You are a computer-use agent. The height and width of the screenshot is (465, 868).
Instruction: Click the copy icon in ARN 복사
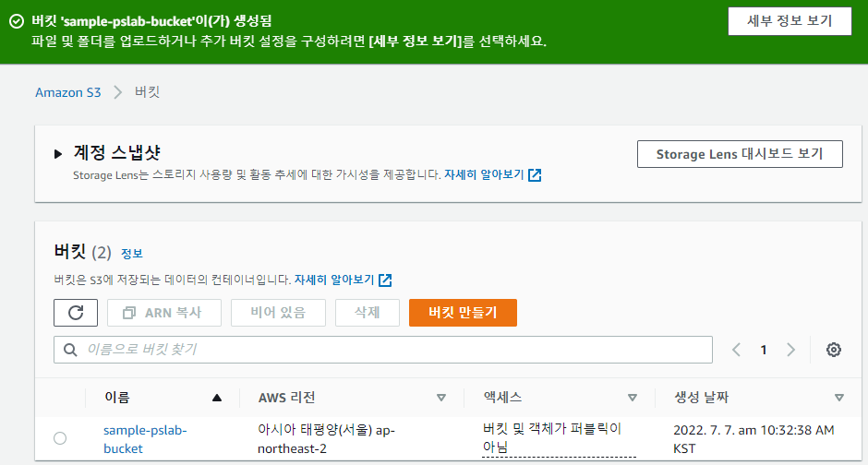pyautogui.click(x=129, y=313)
